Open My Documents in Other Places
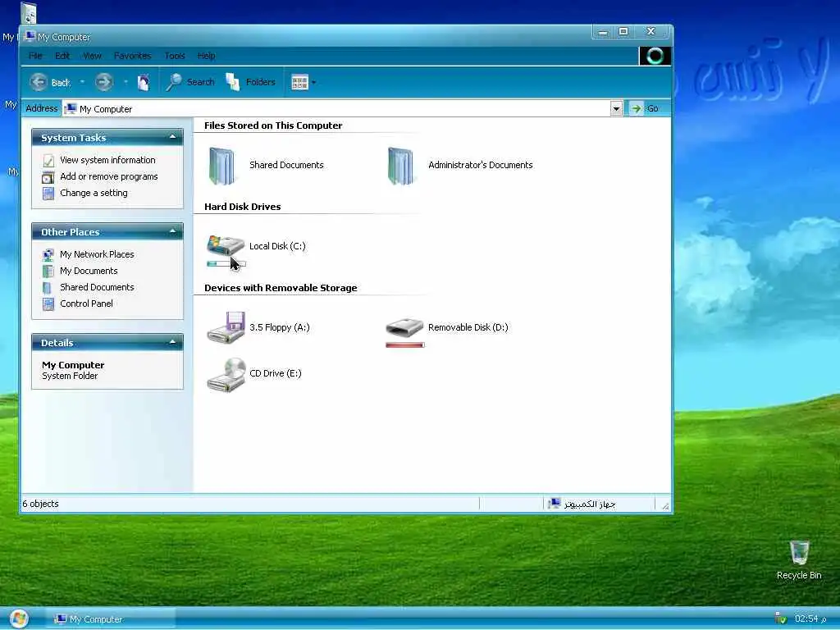840x630 pixels. pyautogui.click(x=89, y=271)
